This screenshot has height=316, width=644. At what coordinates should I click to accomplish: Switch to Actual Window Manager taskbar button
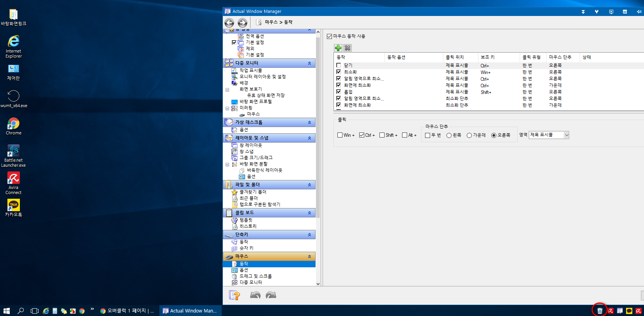click(191, 311)
